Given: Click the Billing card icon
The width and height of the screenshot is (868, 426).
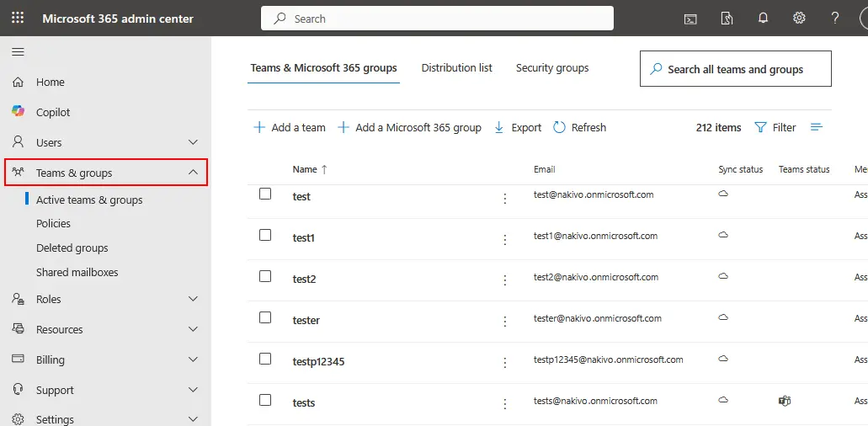Looking at the screenshot, I should (18, 359).
